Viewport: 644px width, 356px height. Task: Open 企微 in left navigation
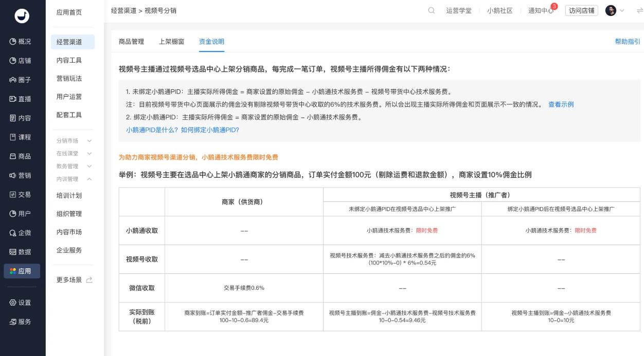pyautogui.click(x=21, y=233)
